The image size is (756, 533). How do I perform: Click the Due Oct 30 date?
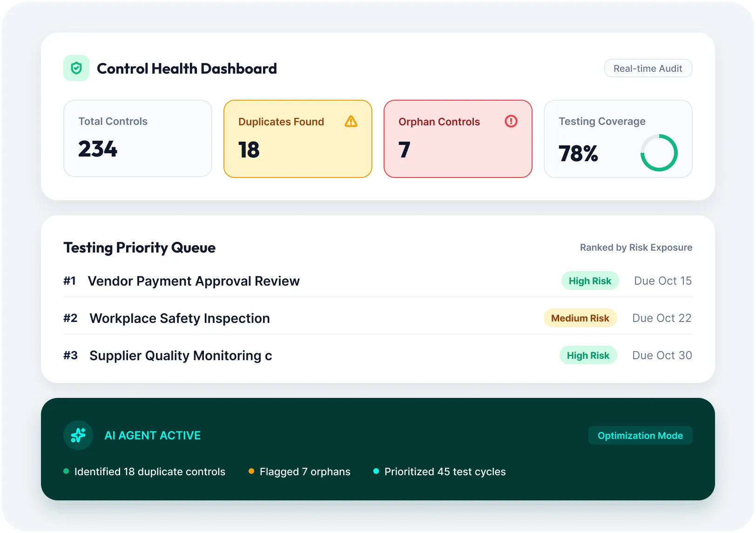[x=662, y=355]
